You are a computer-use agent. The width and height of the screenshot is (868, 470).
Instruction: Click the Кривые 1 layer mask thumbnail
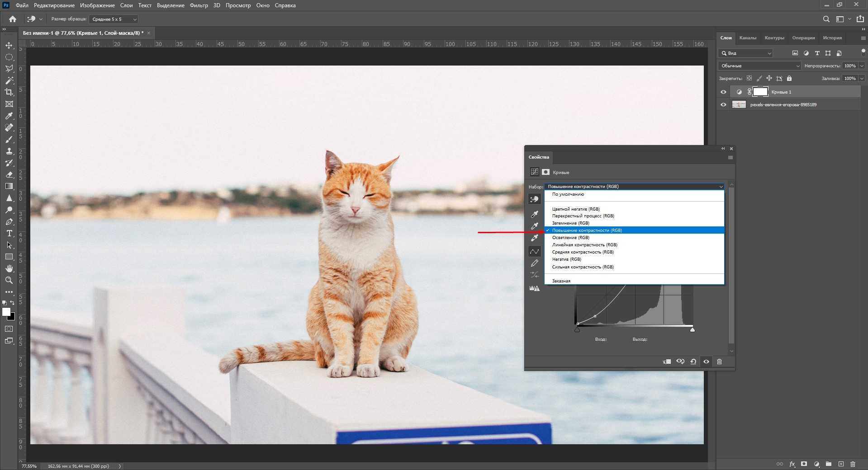coord(760,92)
